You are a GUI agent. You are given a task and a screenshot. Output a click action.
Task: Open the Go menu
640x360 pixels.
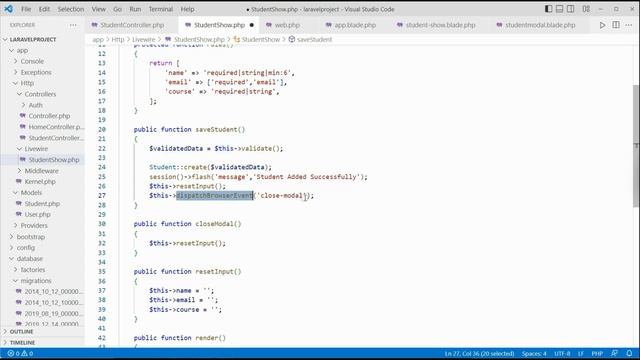click(x=118, y=9)
